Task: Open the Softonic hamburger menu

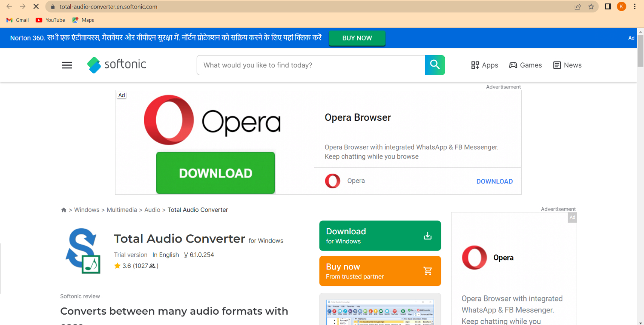Action: (x=67, y=65)
